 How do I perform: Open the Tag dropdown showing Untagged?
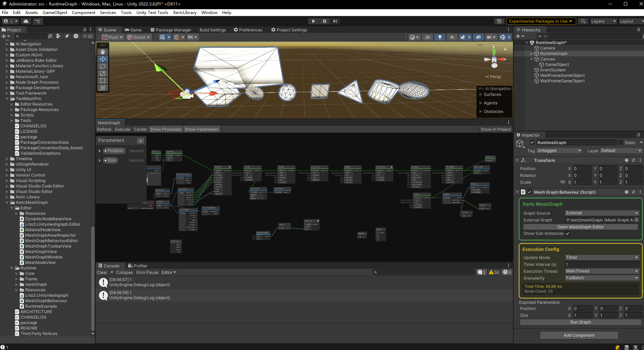point(559,151)
